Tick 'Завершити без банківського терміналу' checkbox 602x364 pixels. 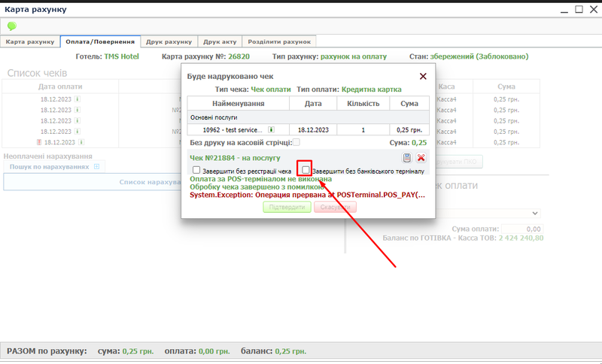[x=306, y=171]
